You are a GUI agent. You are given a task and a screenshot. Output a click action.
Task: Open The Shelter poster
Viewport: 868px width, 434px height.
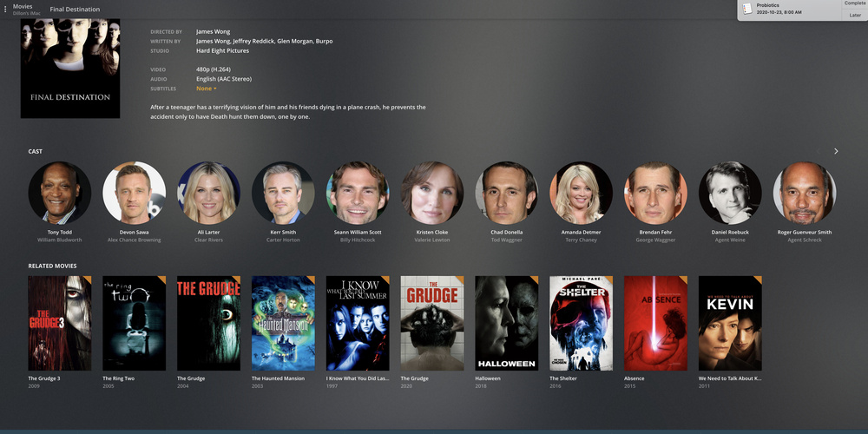[582, 323]
